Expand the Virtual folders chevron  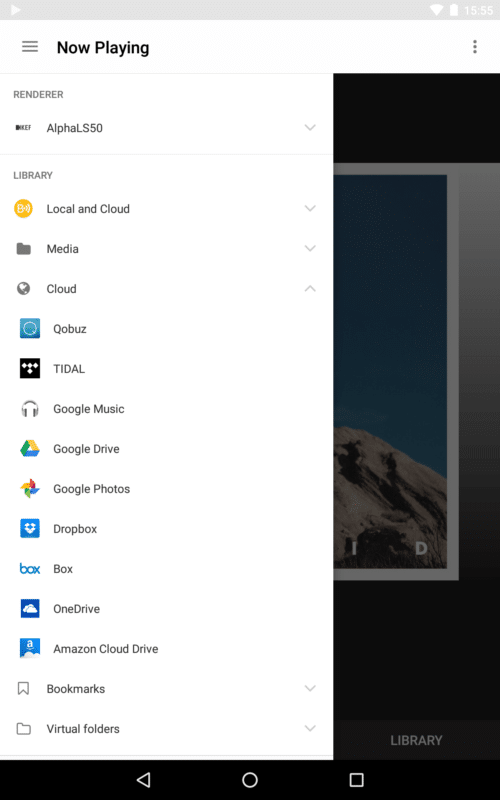[310, 728]
